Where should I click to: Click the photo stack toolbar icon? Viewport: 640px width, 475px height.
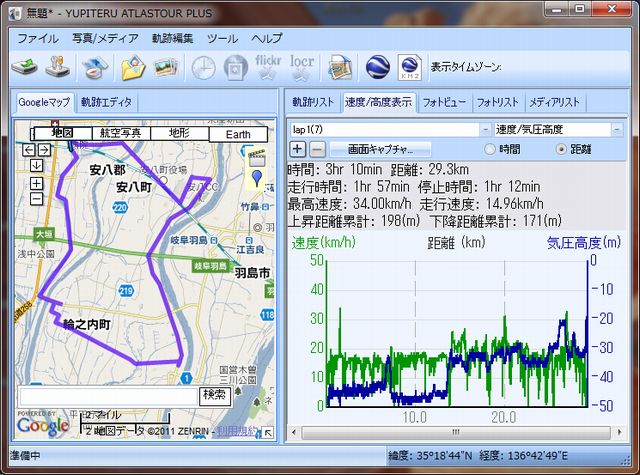point(166,67)
